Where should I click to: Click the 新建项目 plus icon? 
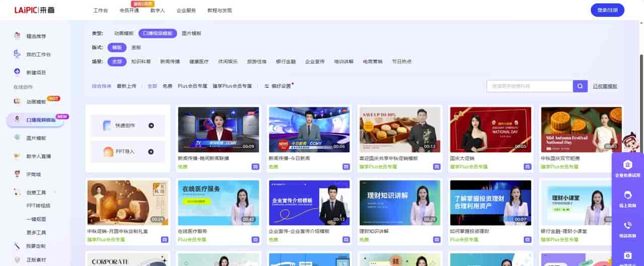17,72
